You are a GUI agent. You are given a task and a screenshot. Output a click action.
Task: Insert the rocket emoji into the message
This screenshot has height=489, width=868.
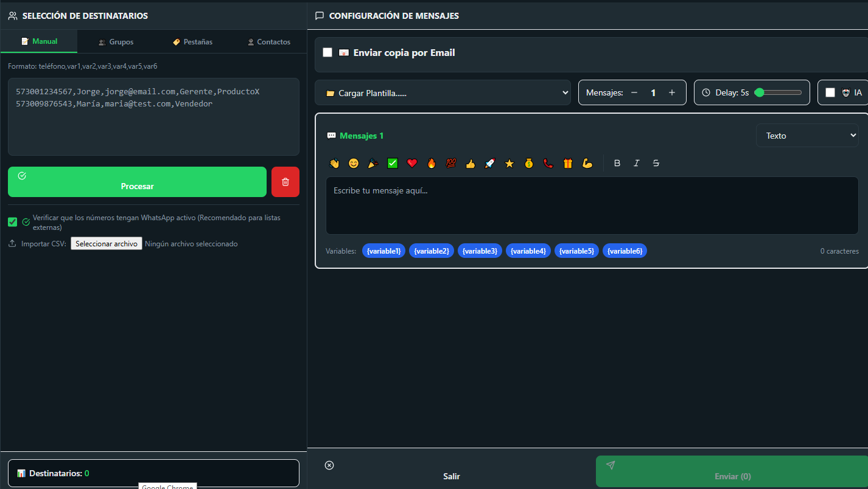(489, 163)
